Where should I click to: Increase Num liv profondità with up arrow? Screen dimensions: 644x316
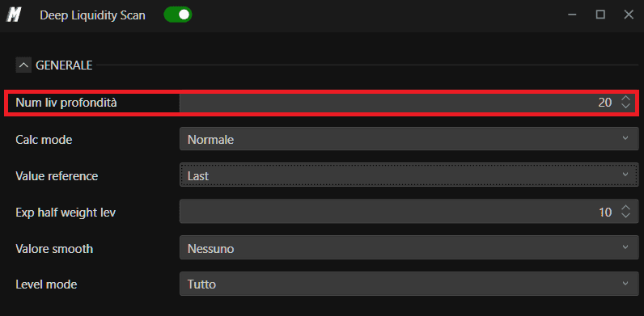click(x=625, y=99)
